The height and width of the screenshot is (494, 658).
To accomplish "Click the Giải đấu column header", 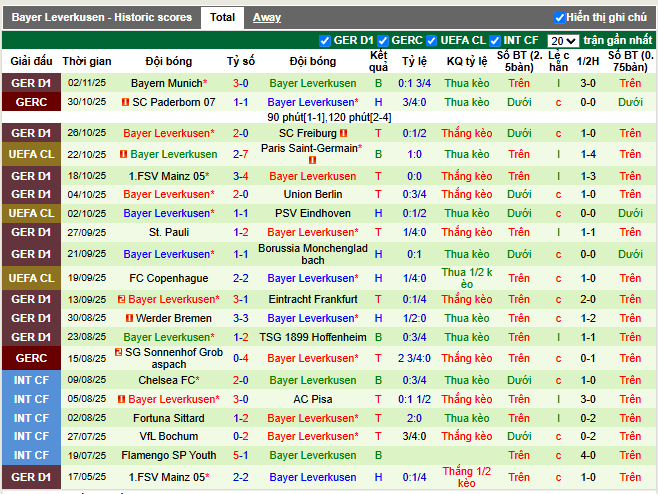I will click(31, 61).
